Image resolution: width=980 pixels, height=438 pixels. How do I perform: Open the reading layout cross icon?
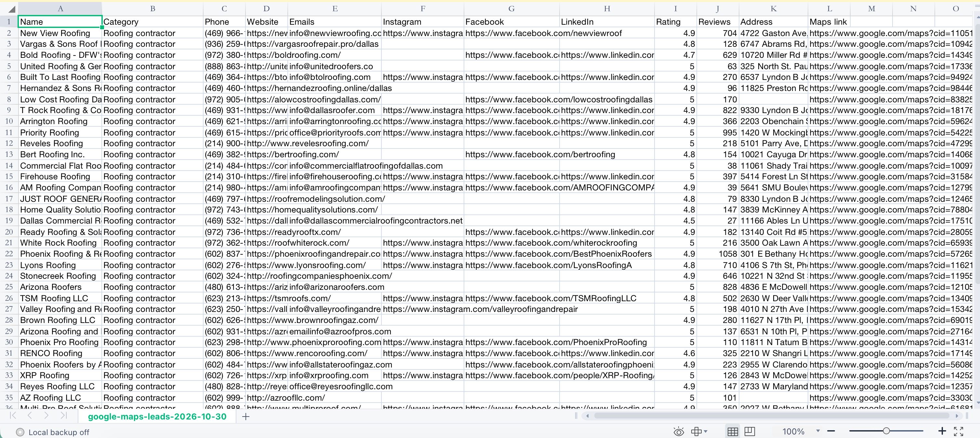coord(696,432)
